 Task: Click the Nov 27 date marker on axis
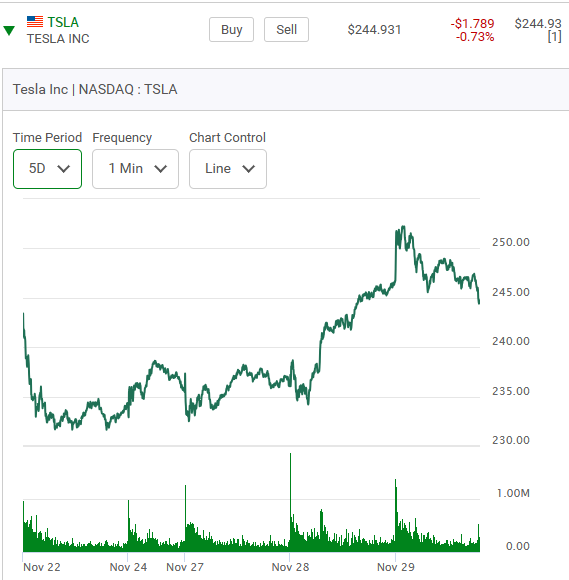[185, 567]
